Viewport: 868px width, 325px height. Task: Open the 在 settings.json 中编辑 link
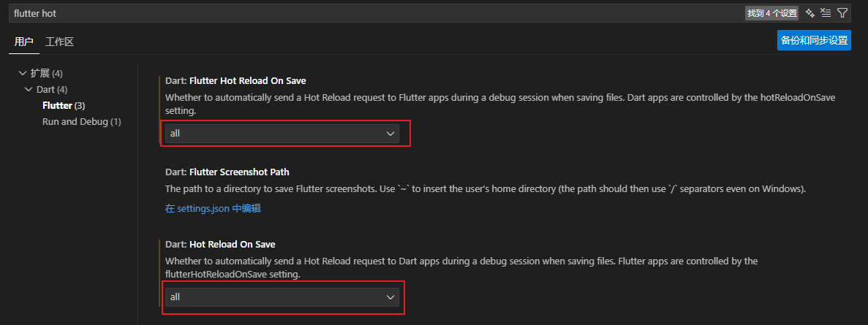tap(213, 209)
